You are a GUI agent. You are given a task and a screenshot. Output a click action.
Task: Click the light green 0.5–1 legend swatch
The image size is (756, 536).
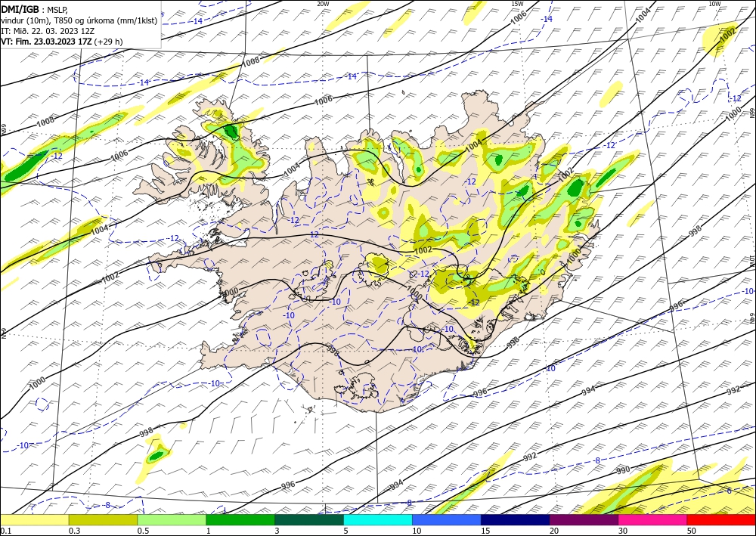coord(172,519)
